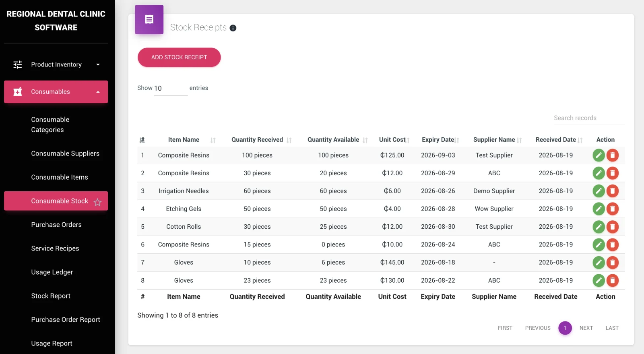644x354 pixels.
Task: Select page 1 in pagination
Action: 565,328
